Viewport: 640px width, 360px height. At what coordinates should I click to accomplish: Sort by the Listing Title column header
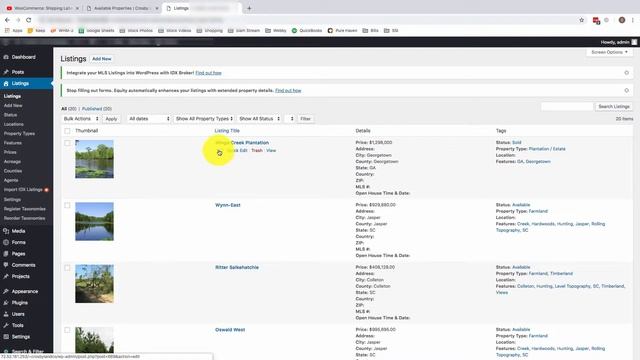(x=227, y=131)
